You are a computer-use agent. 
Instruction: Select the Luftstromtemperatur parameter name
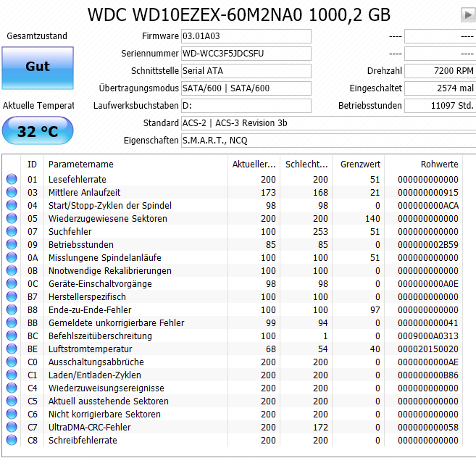click(x=90, y=349)
